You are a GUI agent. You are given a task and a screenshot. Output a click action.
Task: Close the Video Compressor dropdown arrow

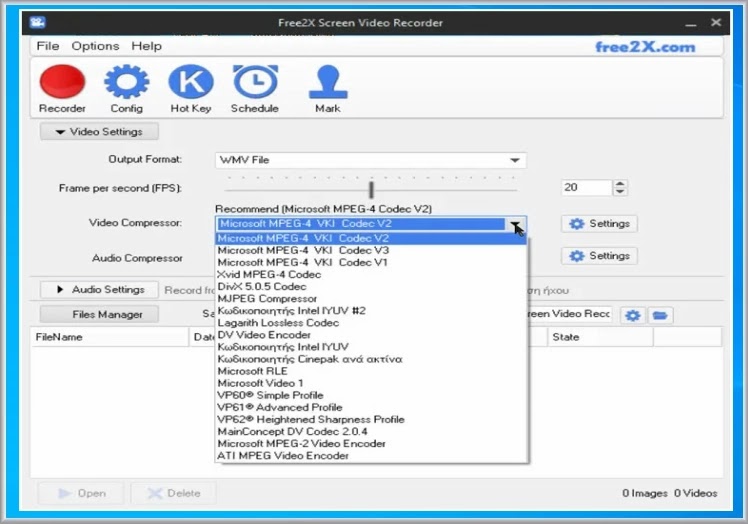515,224
